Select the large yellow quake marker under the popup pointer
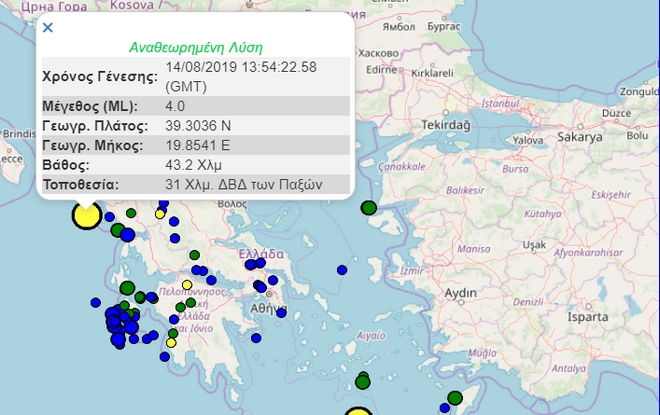 click(x=87, y=214)
